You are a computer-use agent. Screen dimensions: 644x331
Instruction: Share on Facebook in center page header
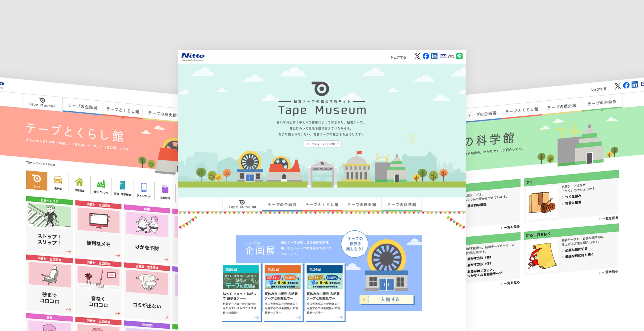(x=426, y=56)
